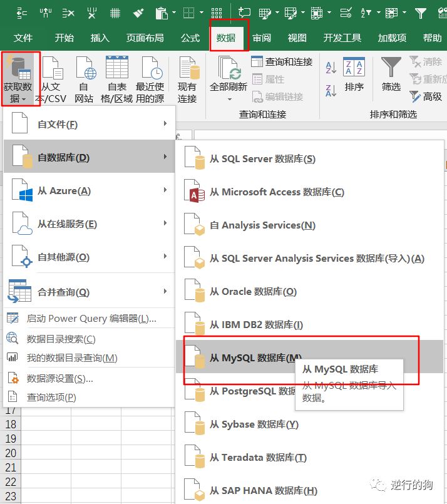This screenshot has height=504, width=447.
Task: Click the comment bubble icon in quick toolbar
Action: 244,13
